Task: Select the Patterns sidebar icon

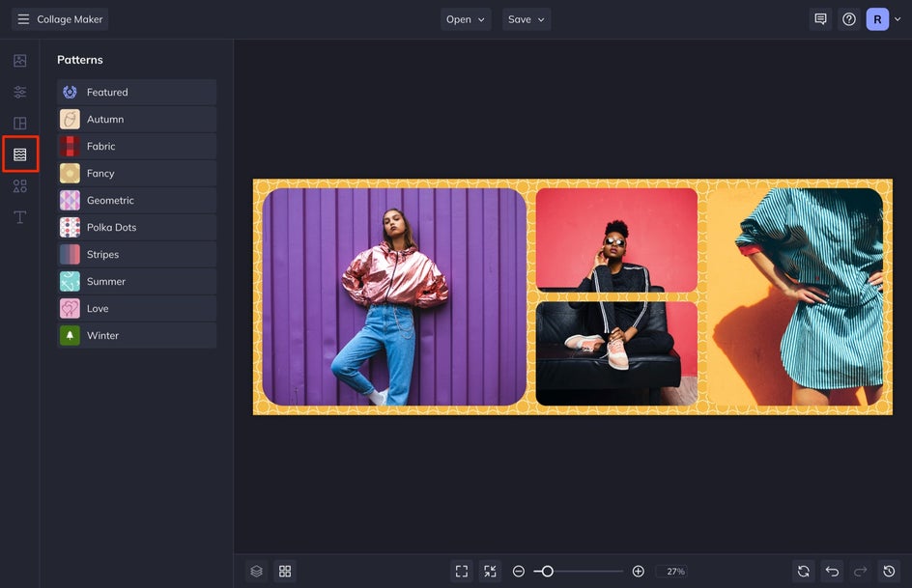Action: click(20, 154)
